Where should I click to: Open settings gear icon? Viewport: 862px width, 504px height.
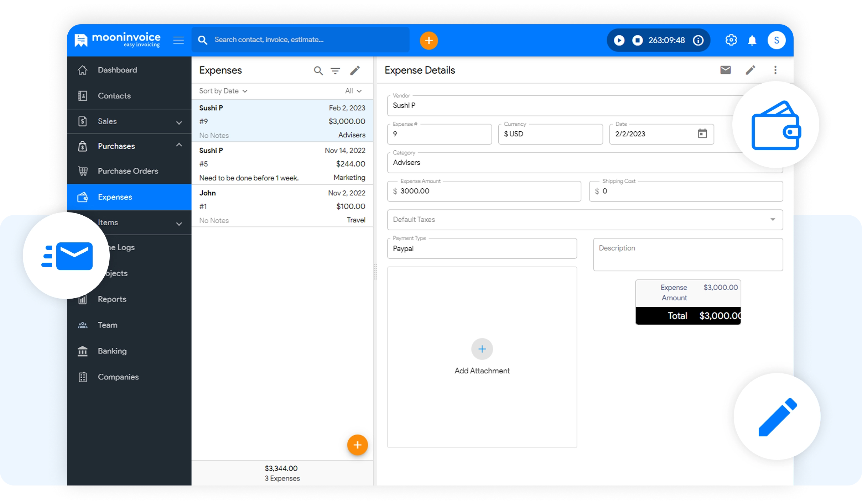[731, 40]
